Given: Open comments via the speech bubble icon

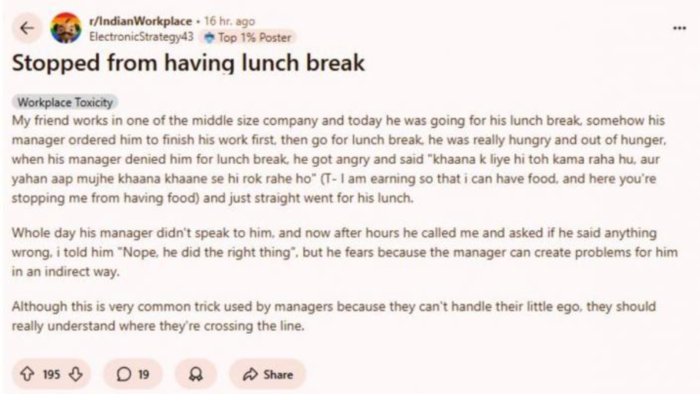Looking at the screenshot, I should click(124, 374).
